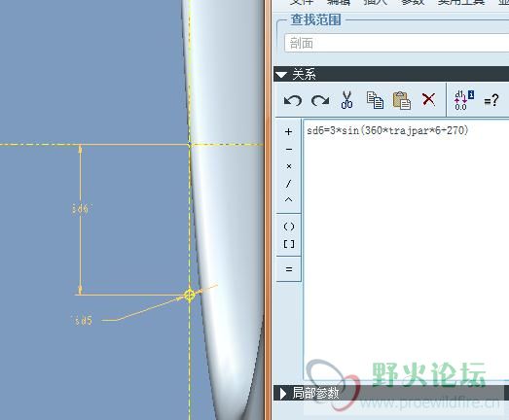Select the sd6 dimension label in sketch

point(80,208)
